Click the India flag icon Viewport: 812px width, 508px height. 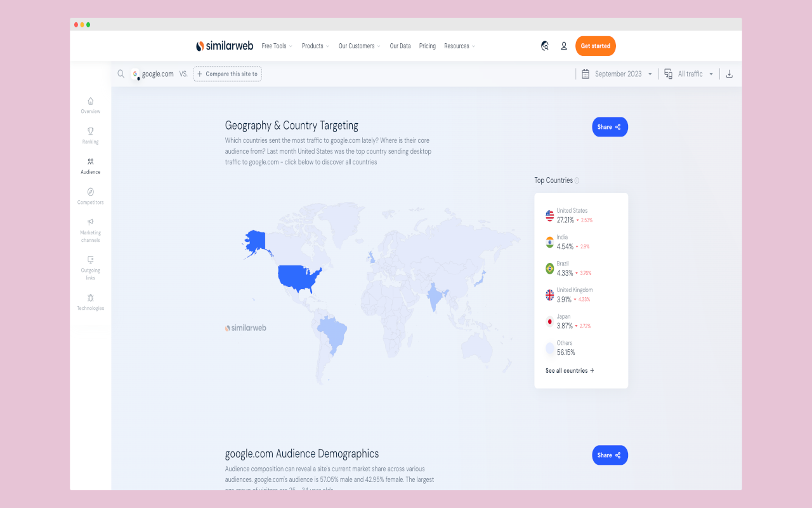click(549, 242)
